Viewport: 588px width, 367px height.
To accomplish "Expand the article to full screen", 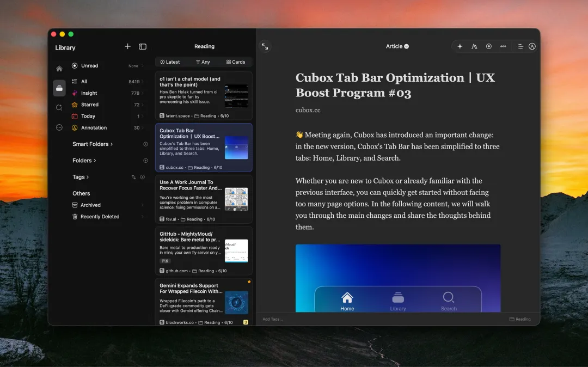I will click(265, 46).
